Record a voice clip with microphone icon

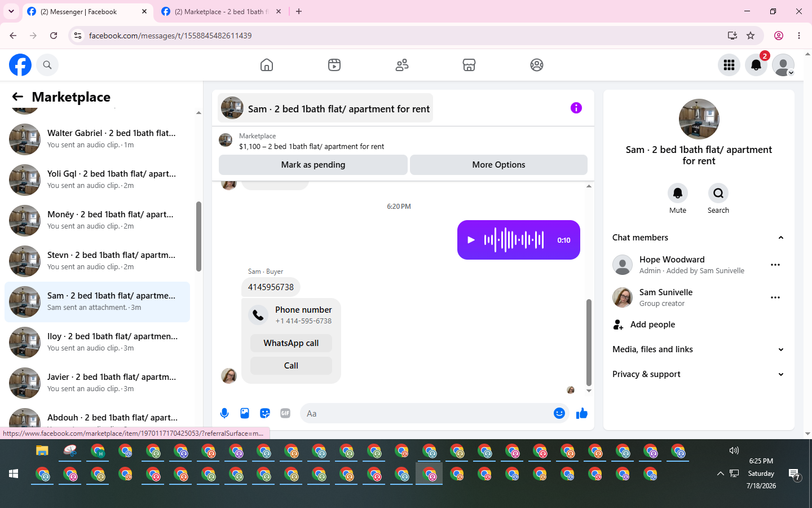224,413
